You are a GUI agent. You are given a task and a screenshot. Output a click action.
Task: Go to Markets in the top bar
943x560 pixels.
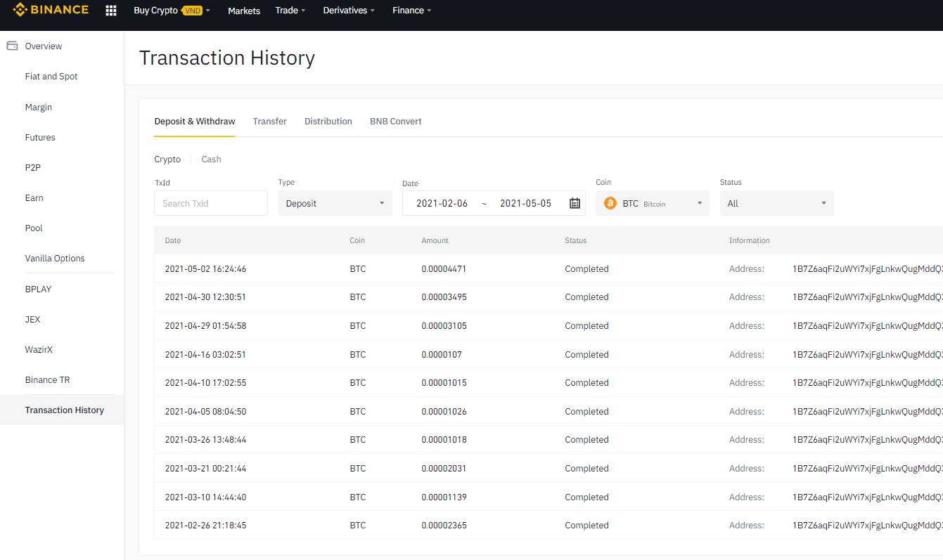244,11
